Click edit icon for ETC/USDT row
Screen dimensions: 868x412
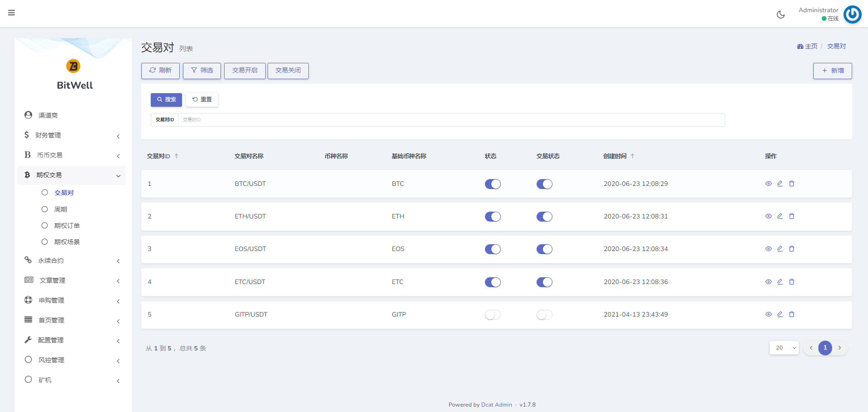(x=780, y=282)
